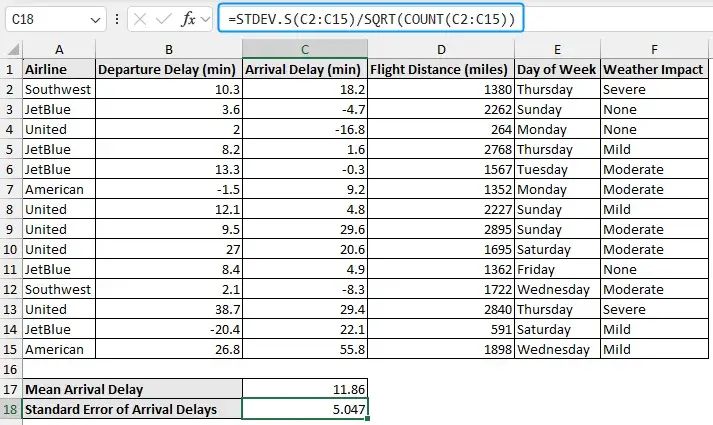
Task: Select flight distance 2895 cell
Action: click(x=441, y=229)
